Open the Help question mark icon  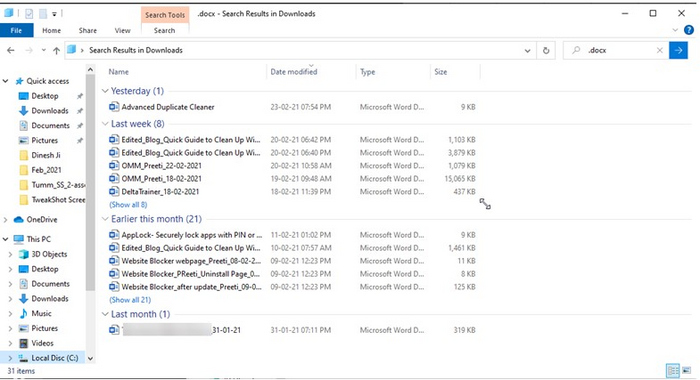689,30
